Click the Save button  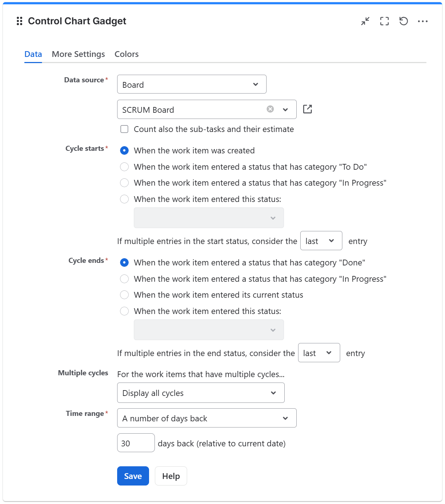pos(133,476)
